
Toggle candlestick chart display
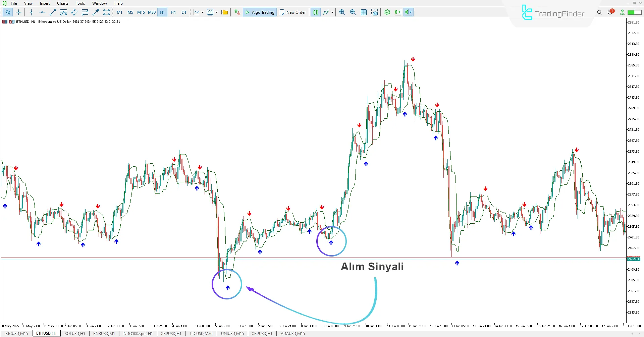(x=315, y=12)
